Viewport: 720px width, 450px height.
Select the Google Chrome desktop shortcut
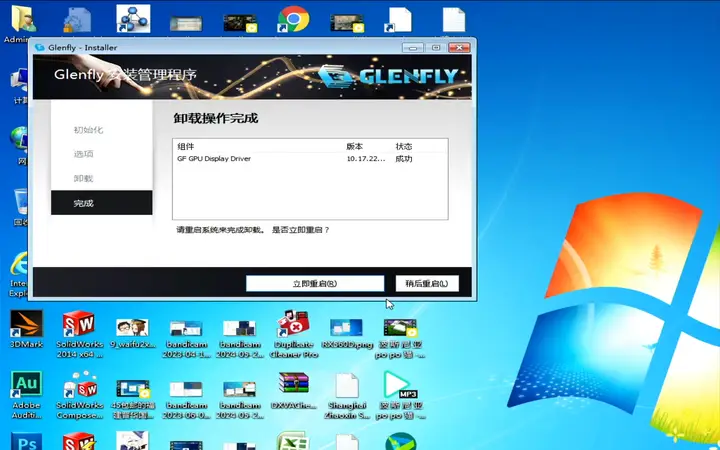click(293, 19)
